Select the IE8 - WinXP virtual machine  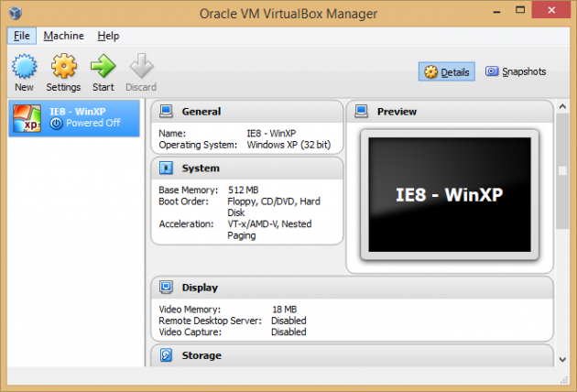pos(73,117)
